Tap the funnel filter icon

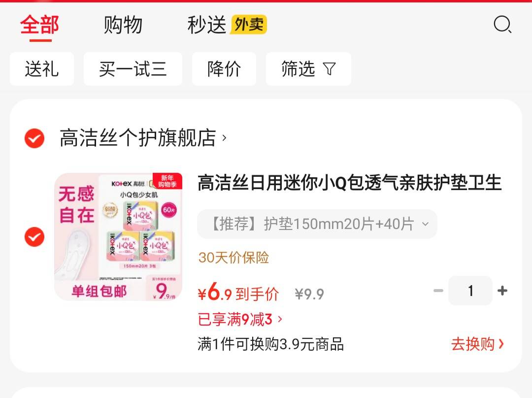click(x=329, y=69)
